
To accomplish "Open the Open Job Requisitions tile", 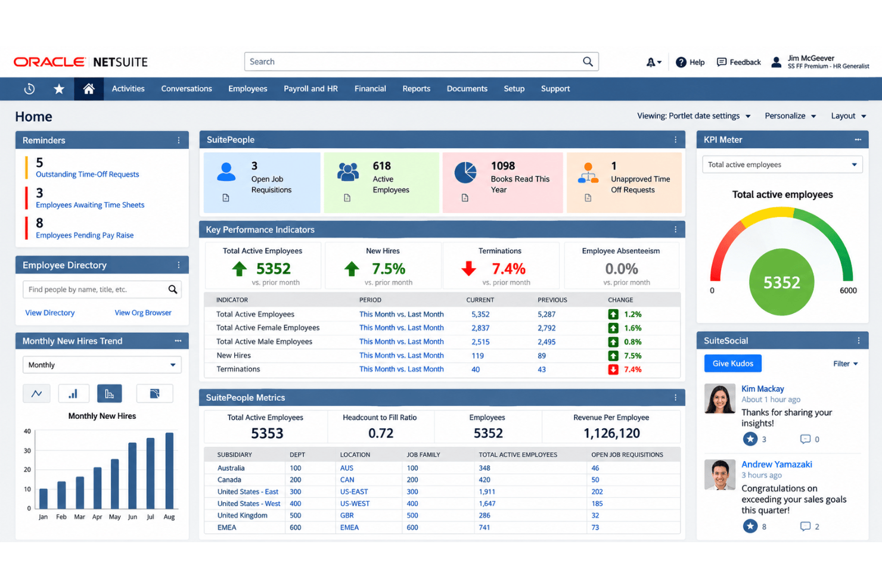I will 262,182.
